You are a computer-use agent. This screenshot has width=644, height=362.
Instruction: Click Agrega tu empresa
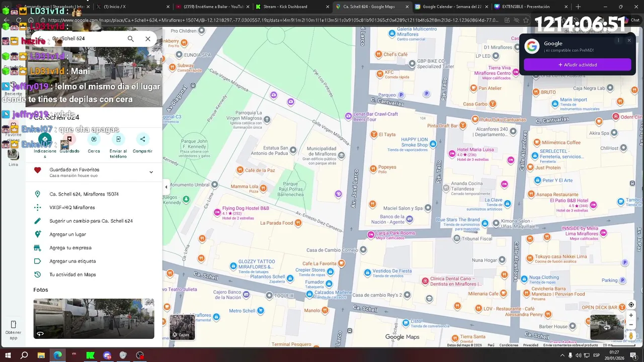click(x=70, y=248)
